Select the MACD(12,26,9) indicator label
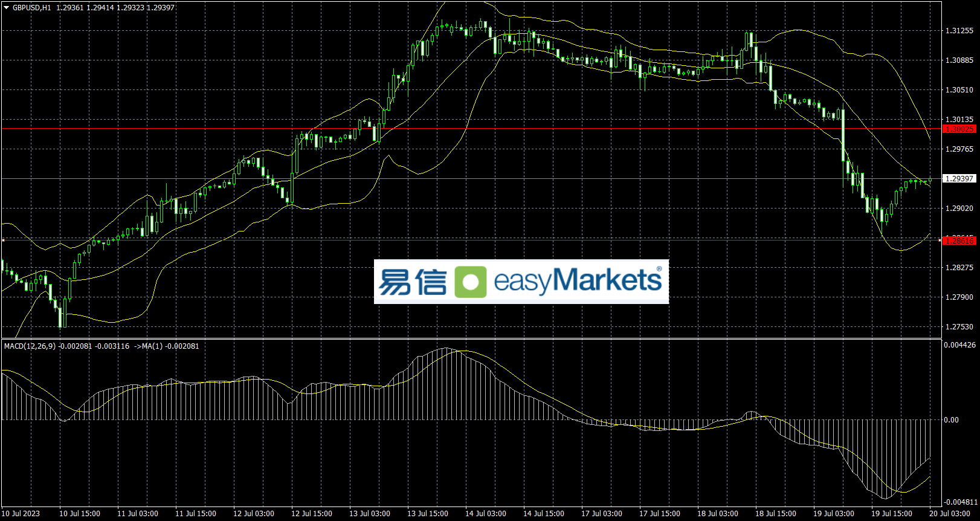Screen dimensions: 980x521 (30, 346)
